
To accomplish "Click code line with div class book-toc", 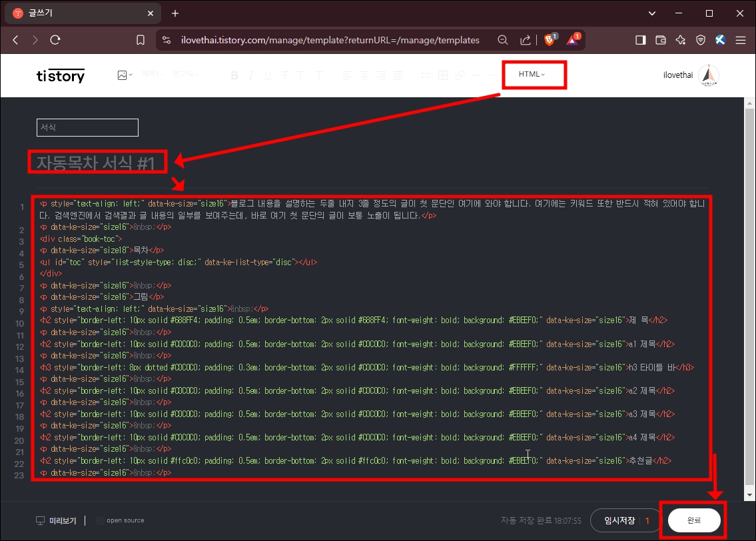I will click(81, 239).
